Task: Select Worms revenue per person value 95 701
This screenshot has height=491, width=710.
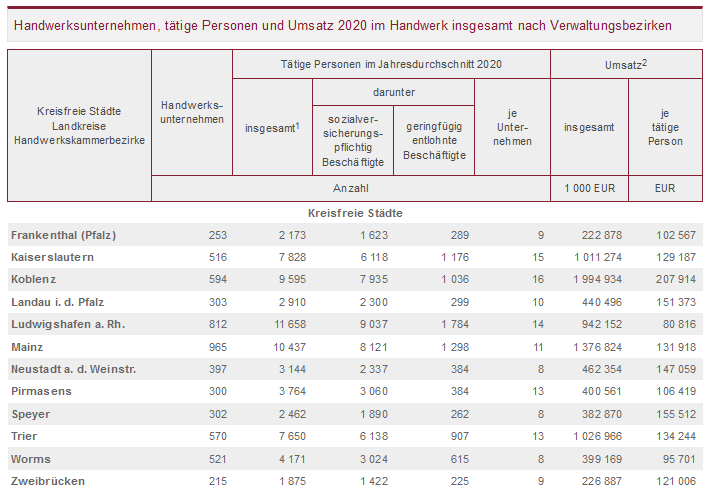Action: pyautogui.click(x=673, y=459)
